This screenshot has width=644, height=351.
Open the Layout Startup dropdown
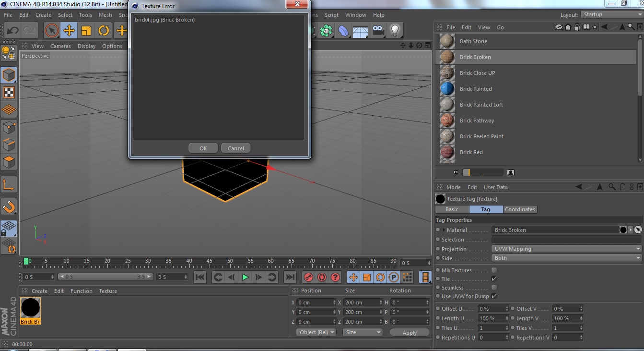click(611, 14)
